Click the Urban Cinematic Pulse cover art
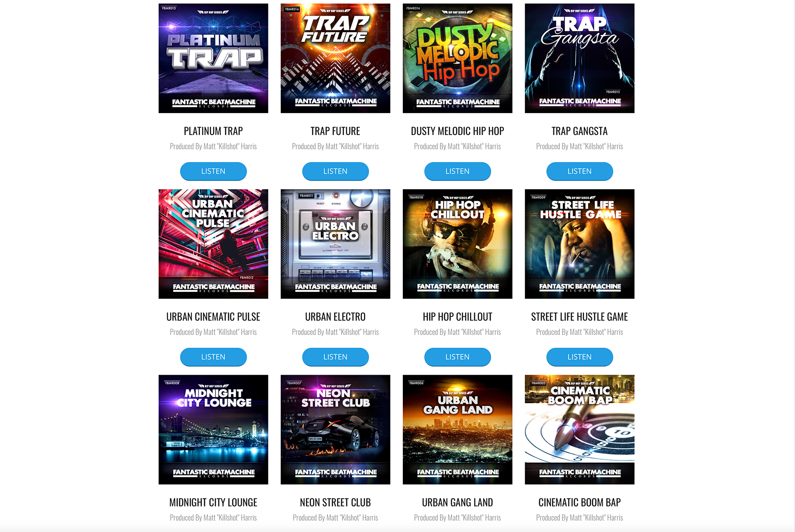This screenshot has width=795, height=532. tap(213, 244)
